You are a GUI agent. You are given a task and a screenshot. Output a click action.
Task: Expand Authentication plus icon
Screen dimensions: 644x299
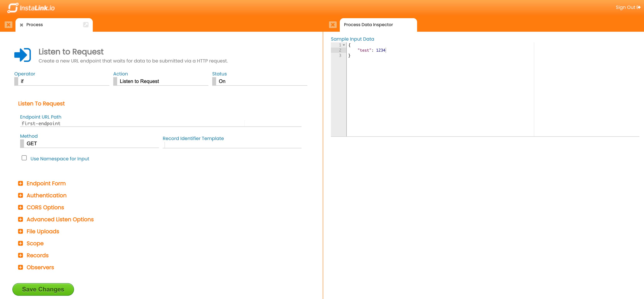pyautogui.click(x=20, y=195)
